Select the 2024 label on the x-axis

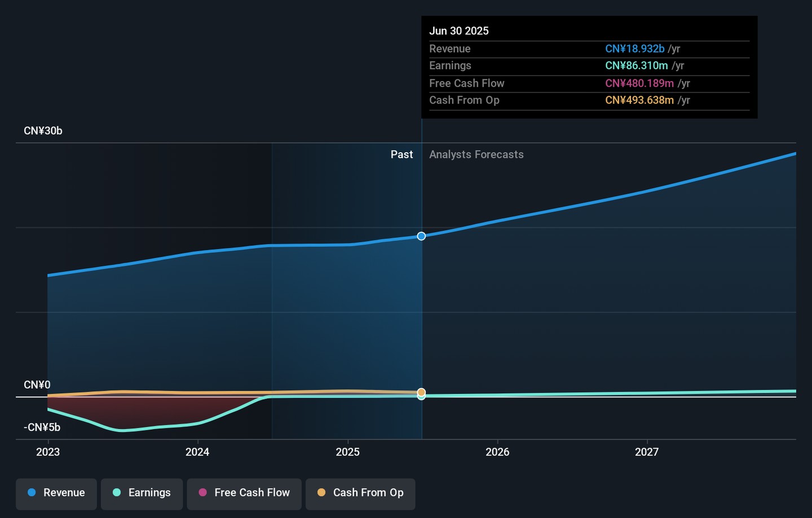(x=197, y=452)
